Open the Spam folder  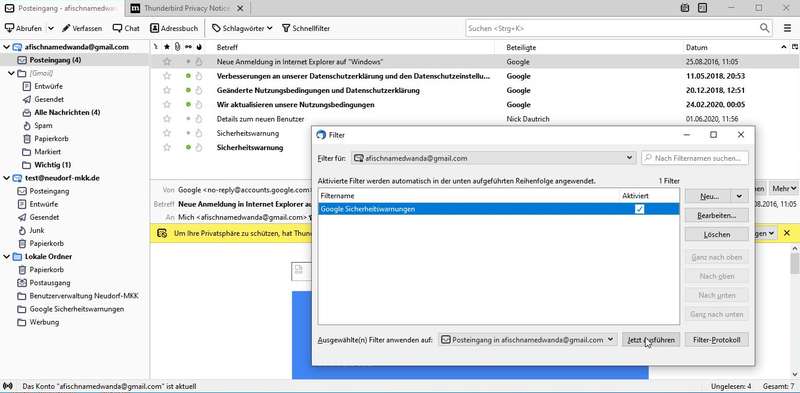pos(43,126)
